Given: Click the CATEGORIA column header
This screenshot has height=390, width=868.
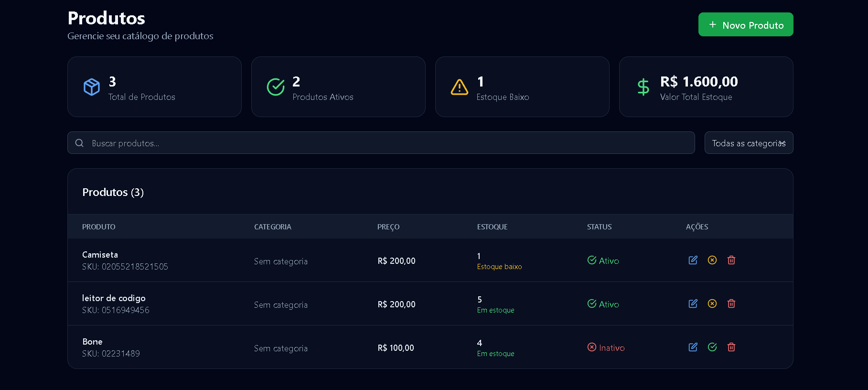Looking at the screenshot, I should point(272,227).
